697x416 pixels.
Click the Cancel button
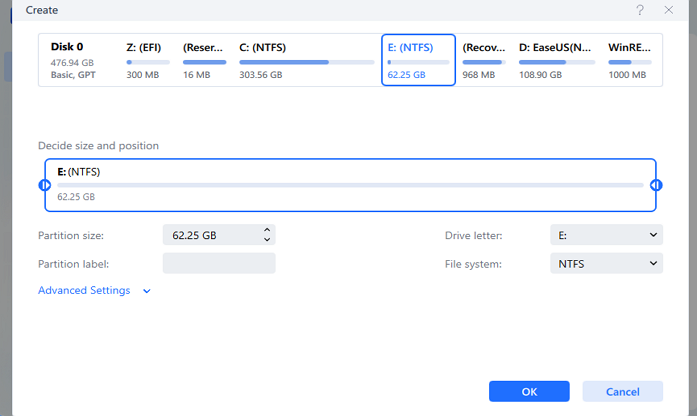click(x=622, y=391)
